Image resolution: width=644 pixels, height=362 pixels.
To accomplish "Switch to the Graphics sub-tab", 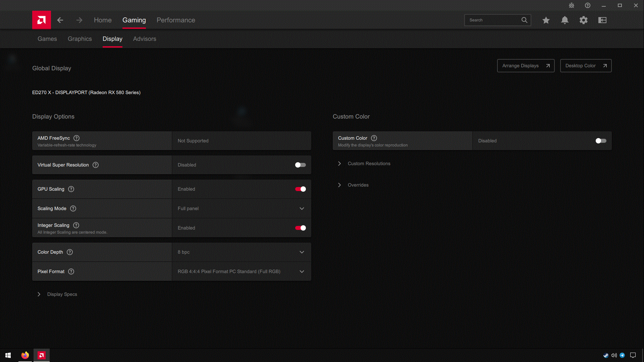I will [80, 39].
